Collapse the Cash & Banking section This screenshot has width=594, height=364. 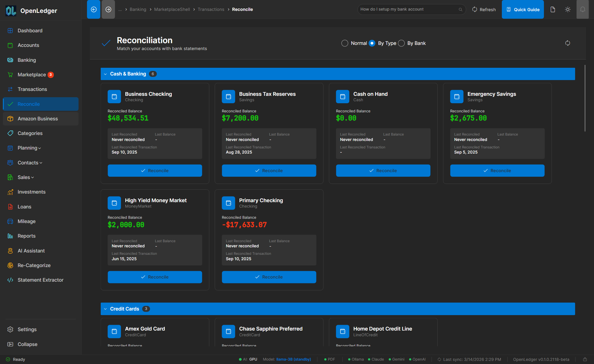105,74
